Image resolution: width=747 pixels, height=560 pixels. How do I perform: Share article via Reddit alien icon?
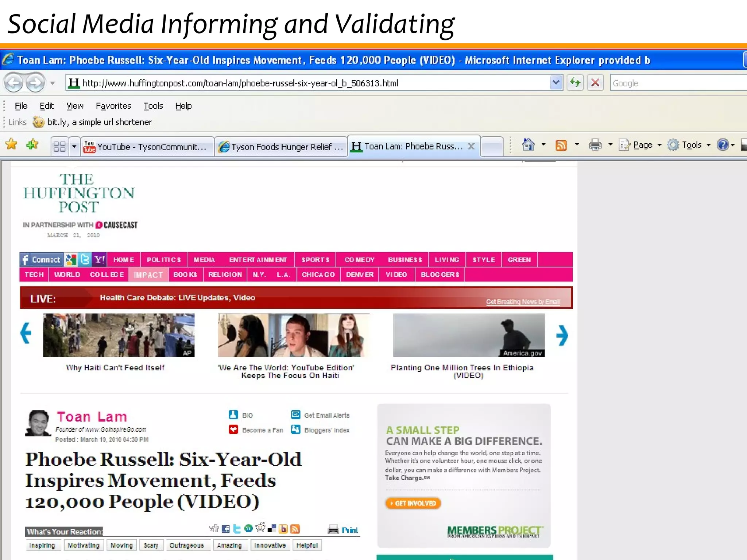pyautogui.click(x=260, y=528)
